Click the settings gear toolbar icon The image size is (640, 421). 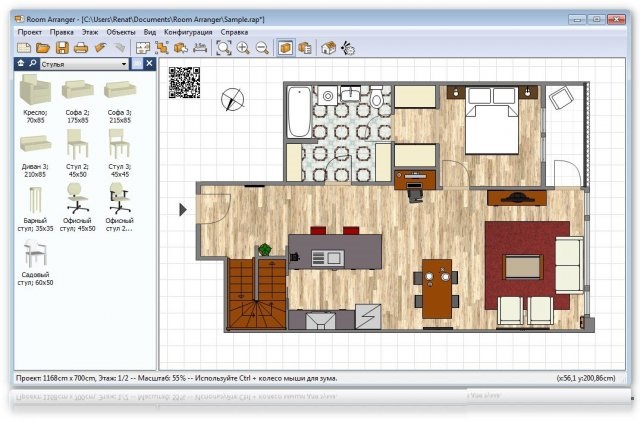348,48
